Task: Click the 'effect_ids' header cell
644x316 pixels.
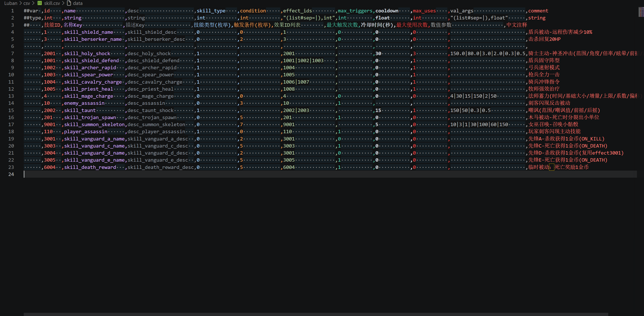Action: [297, 11]
